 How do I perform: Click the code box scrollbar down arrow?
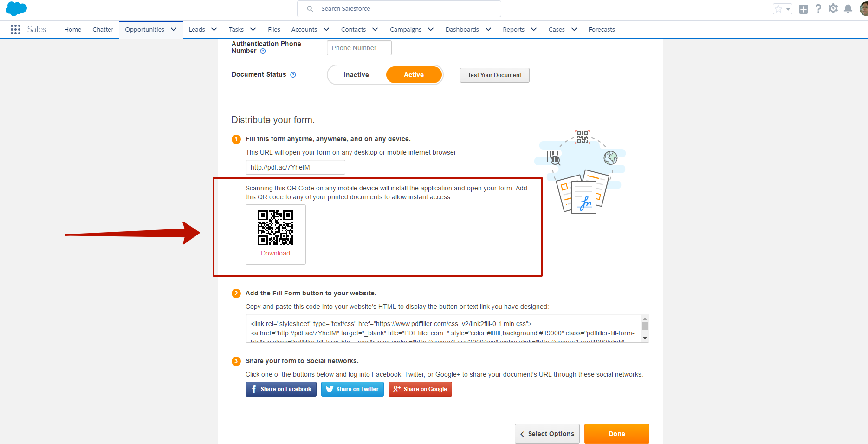pyautogui.click(x=645, y=339)
